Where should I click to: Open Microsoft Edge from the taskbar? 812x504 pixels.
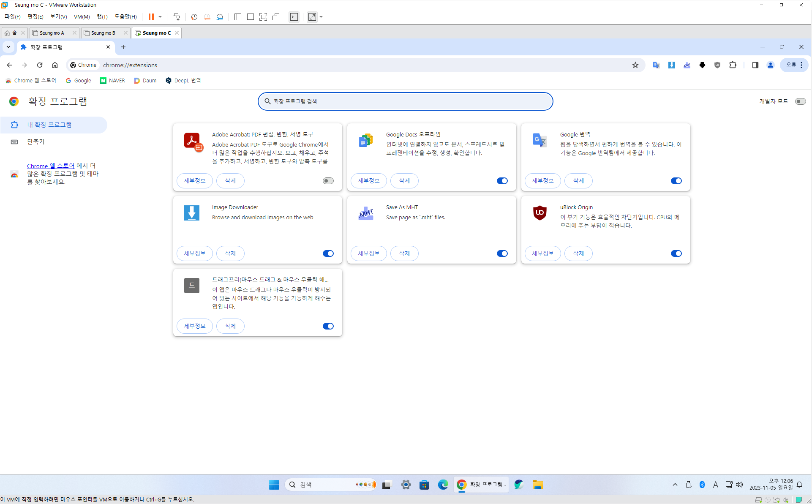[443, 485]
